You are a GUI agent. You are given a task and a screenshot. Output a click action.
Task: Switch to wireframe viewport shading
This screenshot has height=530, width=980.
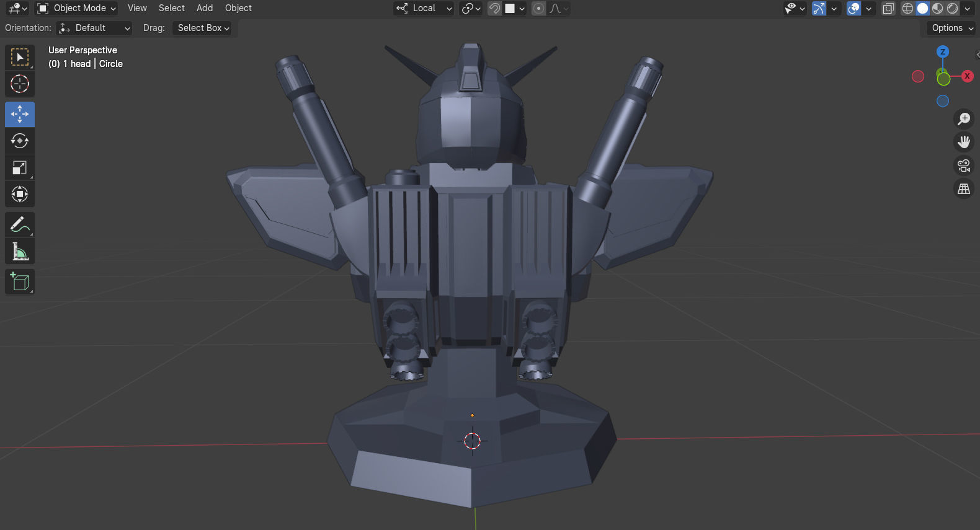coord(907,8)
